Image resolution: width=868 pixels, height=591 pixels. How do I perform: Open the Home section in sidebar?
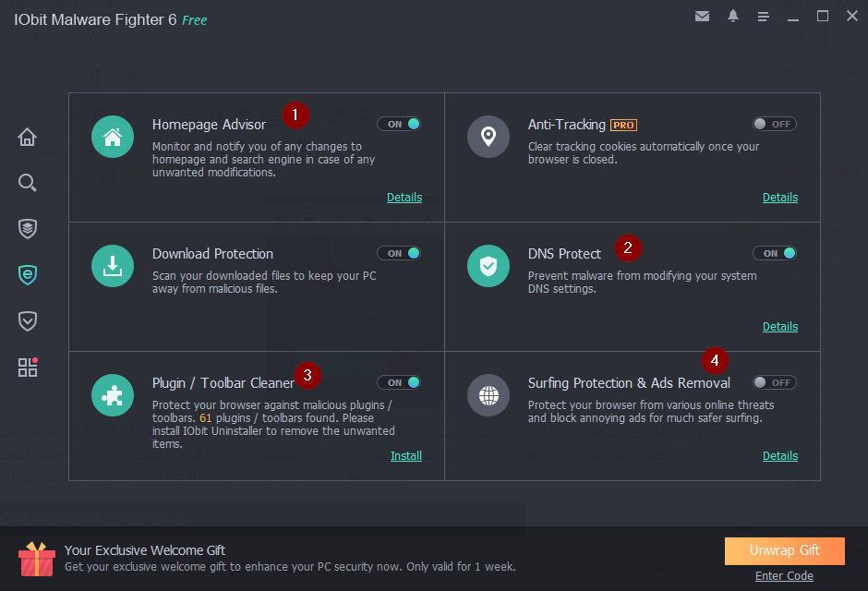[x=27, y=137]
